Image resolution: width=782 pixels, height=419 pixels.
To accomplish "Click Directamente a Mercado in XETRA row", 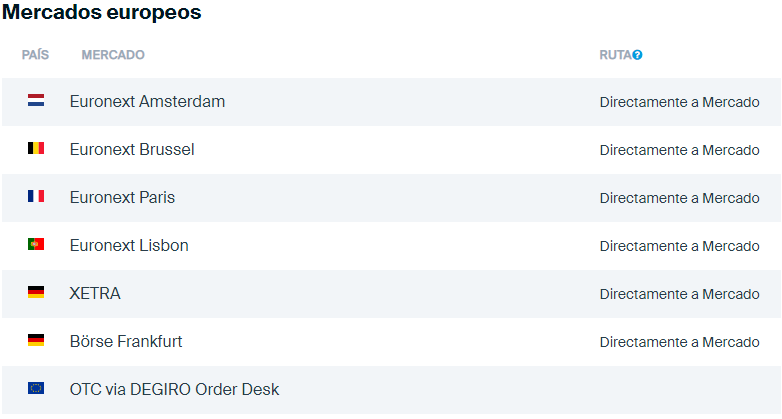I will tap(679, 294).
